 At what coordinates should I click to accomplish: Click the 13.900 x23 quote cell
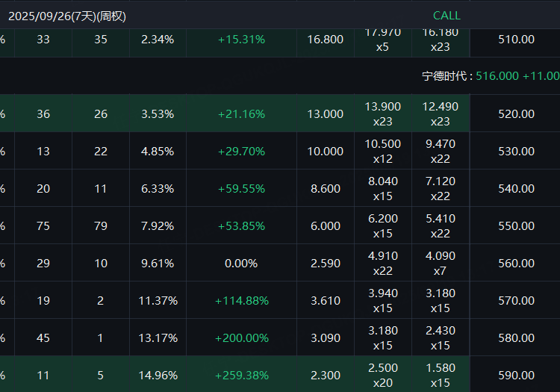click(383, 114)
